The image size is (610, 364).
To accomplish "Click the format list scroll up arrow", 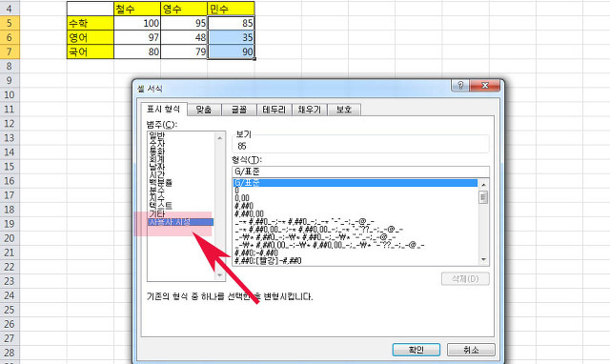I will pyautogui.click(x=483, y=185).
